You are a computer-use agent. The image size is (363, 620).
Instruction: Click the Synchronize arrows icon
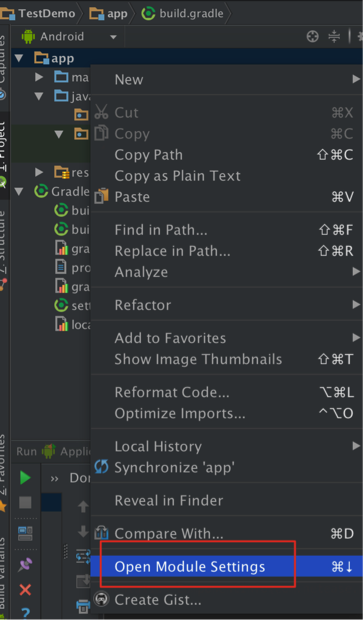point(101,467)
